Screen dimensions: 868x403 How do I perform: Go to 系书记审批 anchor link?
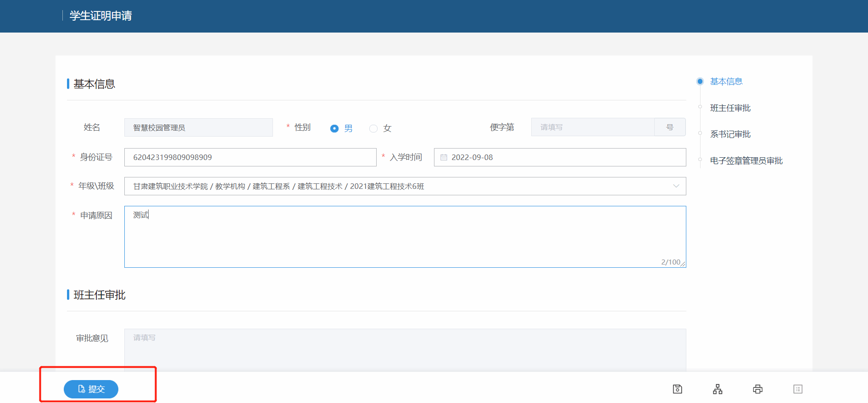click(x=730, y=134)
